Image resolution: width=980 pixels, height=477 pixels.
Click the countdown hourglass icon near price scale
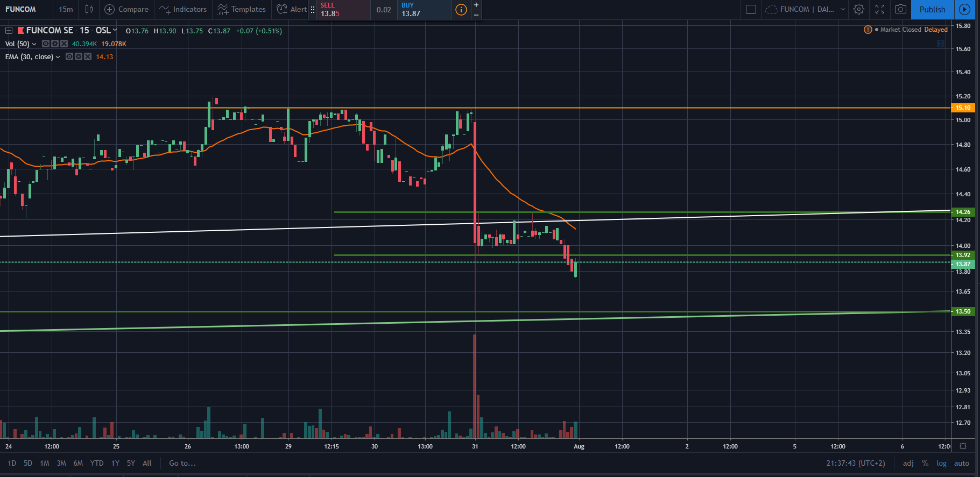[x=941, y=44]
